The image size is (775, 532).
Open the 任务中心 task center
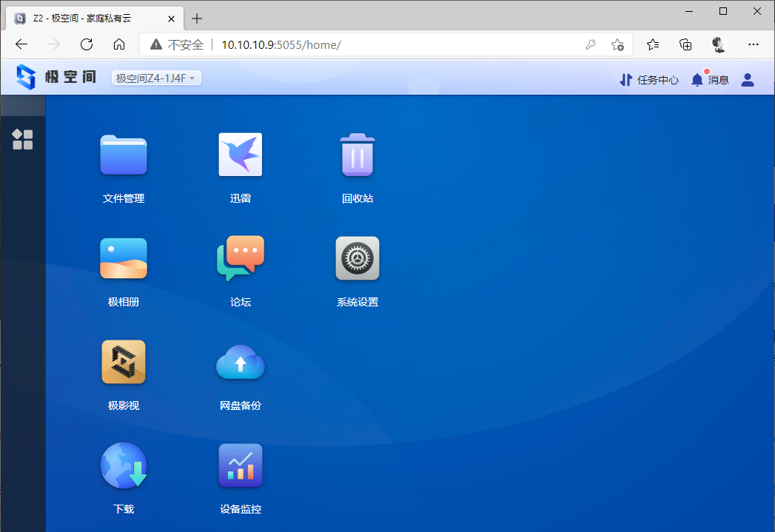point(649,80)
